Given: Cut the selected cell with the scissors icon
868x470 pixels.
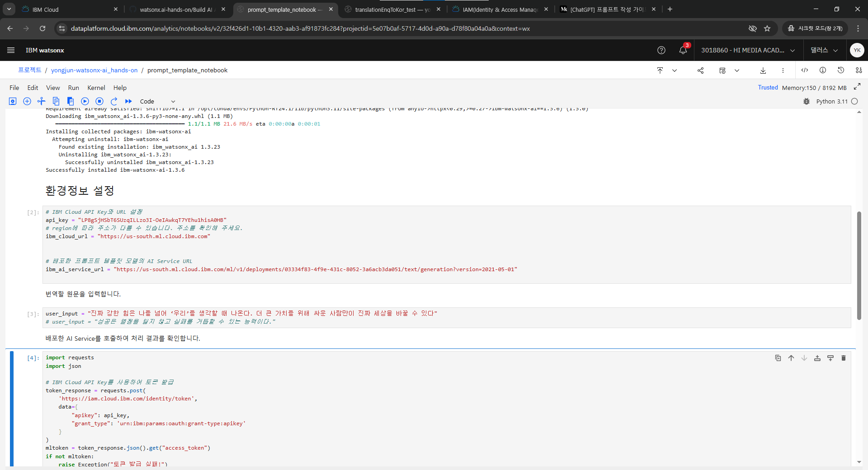Looking at the screenshot, I should (x=42, y=101).
